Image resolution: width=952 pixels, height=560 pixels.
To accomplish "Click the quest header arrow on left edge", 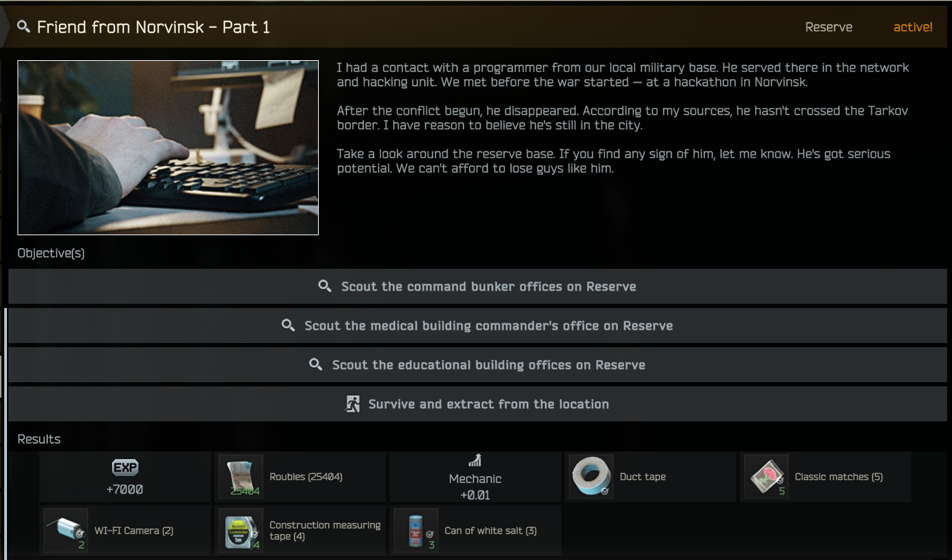I will tap(5, 27).
